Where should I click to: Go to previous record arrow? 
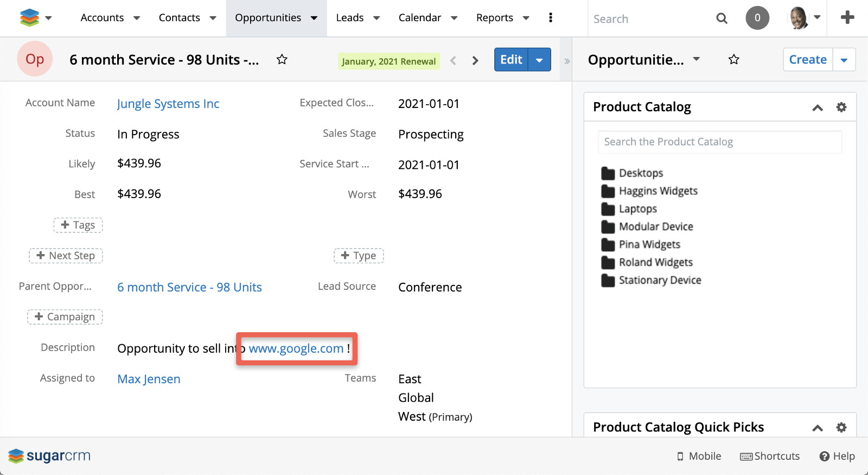[454, 61]
